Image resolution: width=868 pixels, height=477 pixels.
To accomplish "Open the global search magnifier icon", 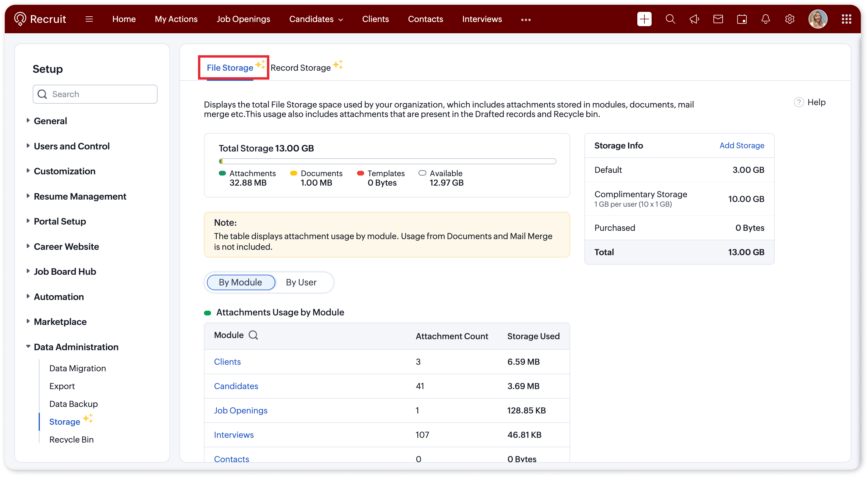I will pos(670,19).
